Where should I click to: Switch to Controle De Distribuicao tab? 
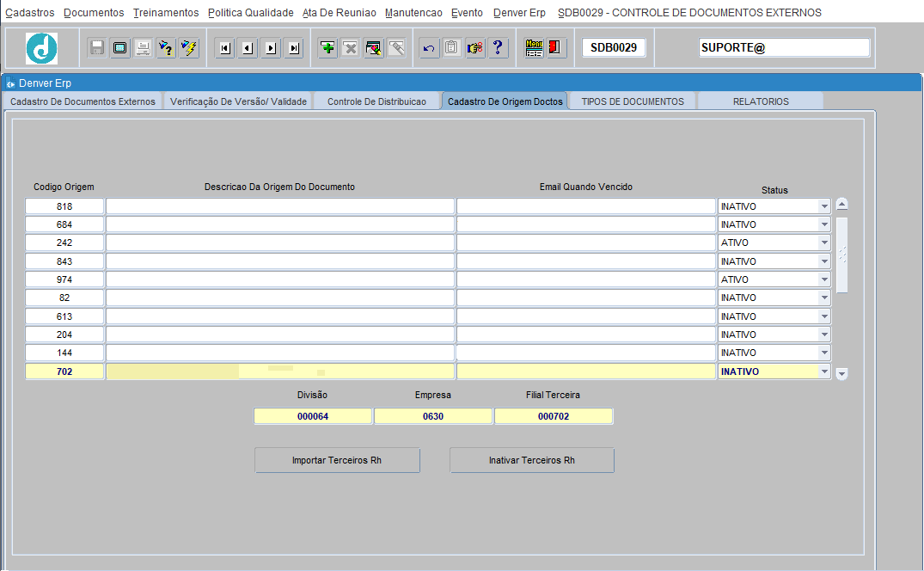point(376,101)
